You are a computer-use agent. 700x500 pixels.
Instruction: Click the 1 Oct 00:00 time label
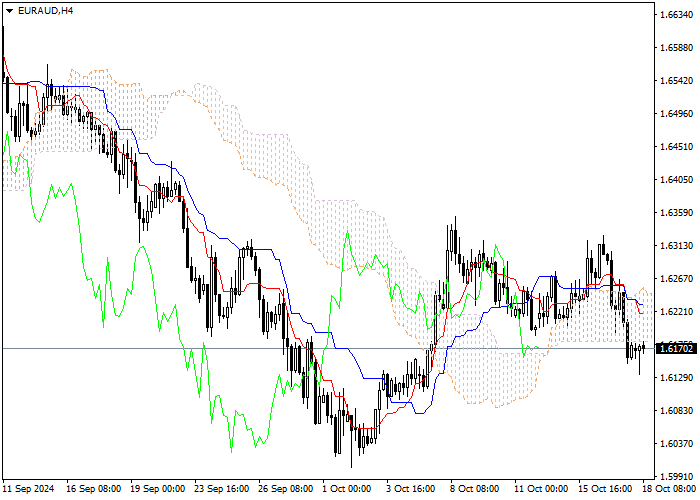tap(347, 489)
